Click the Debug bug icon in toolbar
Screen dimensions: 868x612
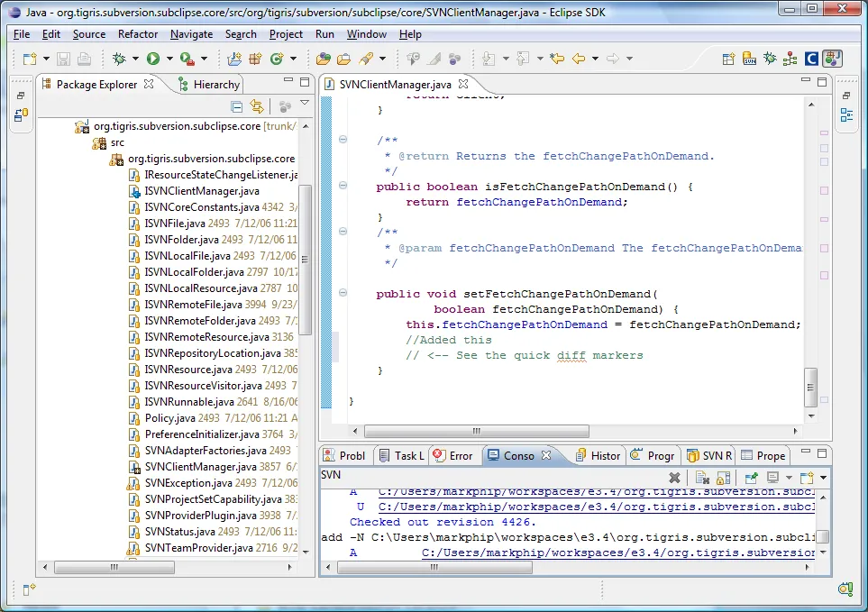(x=119, y=59)
